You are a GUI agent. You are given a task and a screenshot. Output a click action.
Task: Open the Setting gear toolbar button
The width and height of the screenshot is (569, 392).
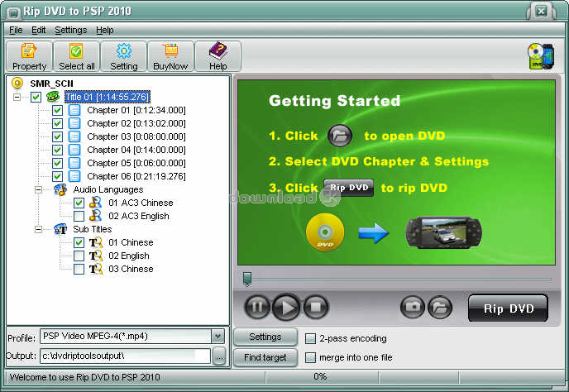(x=124, y=56)
